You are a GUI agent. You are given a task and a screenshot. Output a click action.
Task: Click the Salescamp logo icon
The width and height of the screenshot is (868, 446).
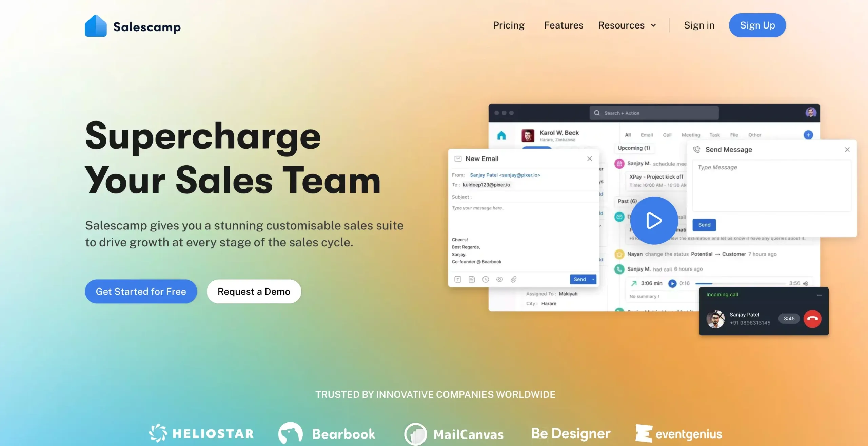point(96,26)
